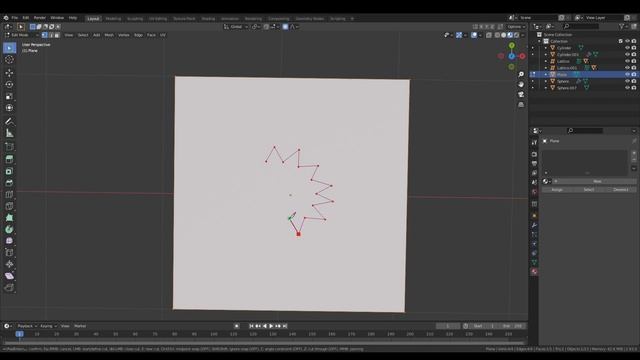The height and width of the screenshot is (360, 640).
Task: Click the Play animation button
Action: tap(271, 326)
